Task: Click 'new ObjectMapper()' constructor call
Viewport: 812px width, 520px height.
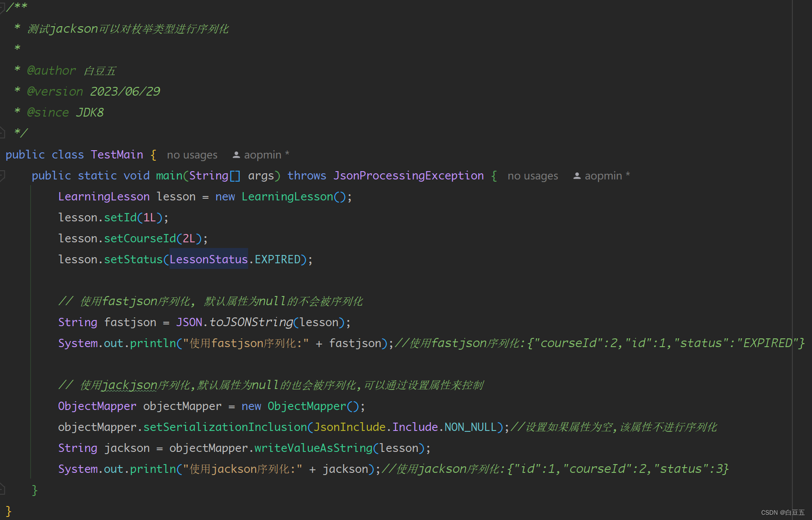Action: coord(300,406)
